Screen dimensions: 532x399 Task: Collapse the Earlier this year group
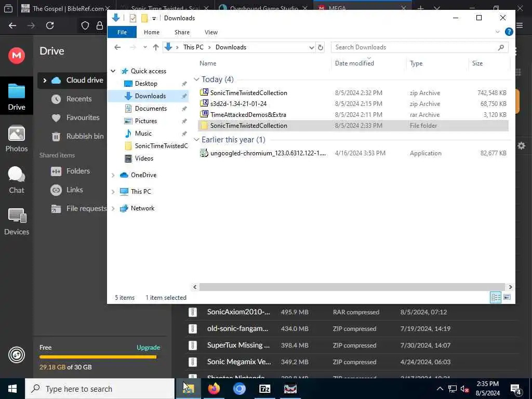(x=196, y=140)
